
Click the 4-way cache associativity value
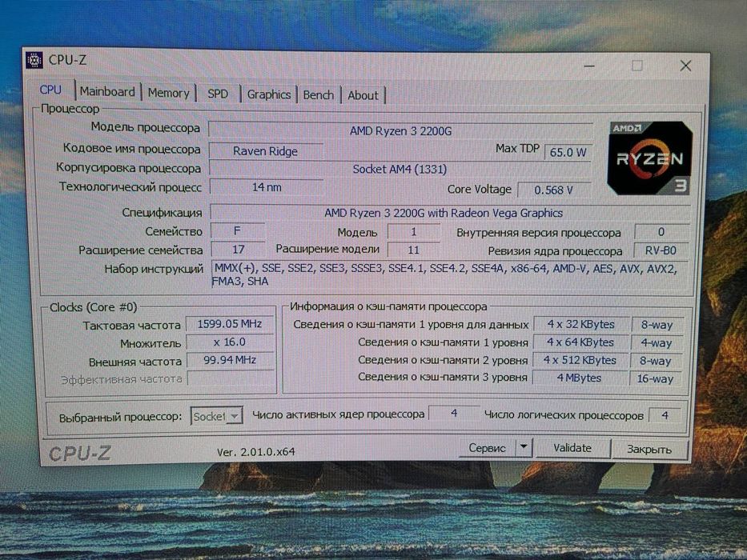[x=657, y=343]
